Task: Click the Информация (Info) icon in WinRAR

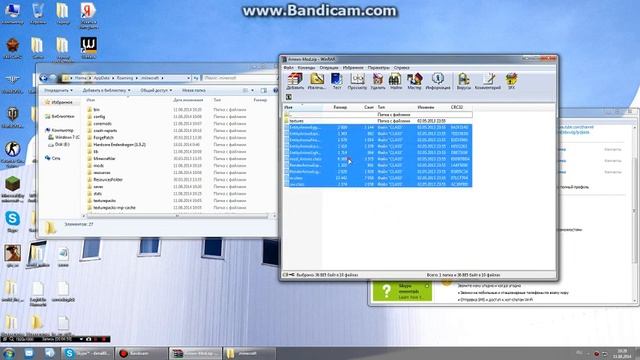Action: tap(438, 81)
